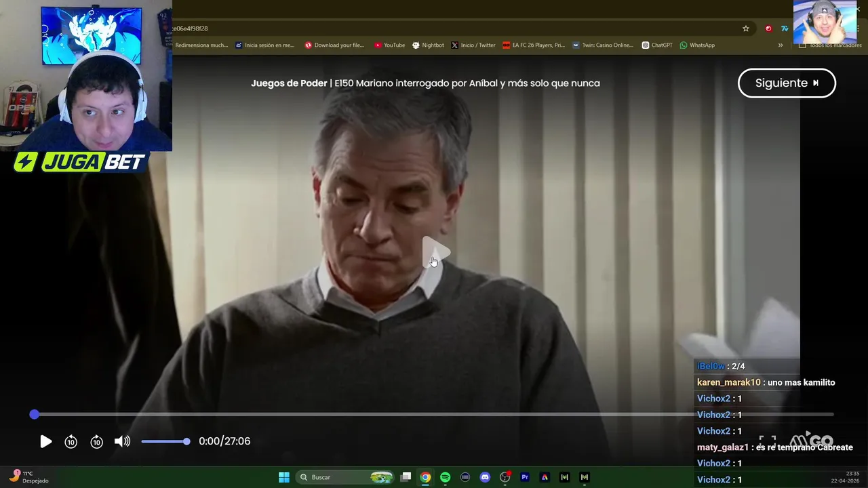
Task: Open the Inicio / Twitter bookmark
Action: click(x=473, y=45)
